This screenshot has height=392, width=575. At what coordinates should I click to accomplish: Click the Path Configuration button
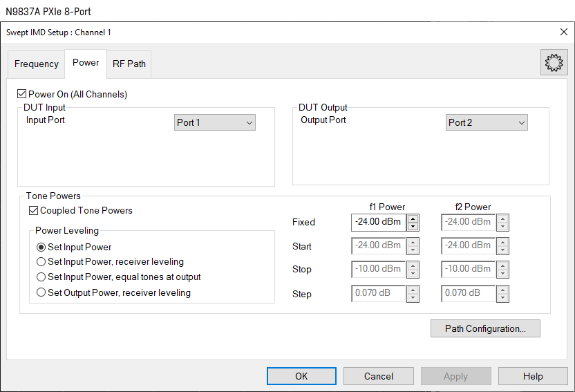485,328
